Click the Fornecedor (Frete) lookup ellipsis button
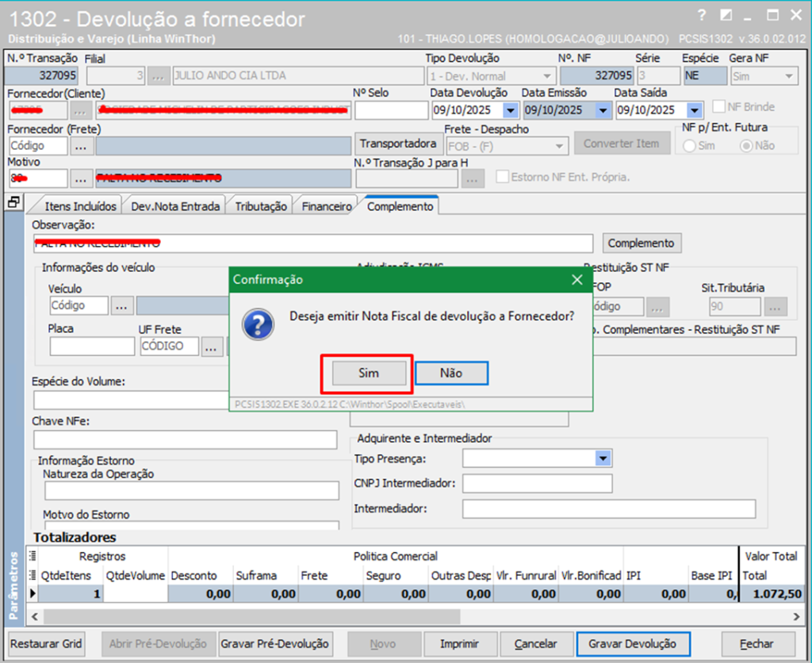 (x=81, y=146)
